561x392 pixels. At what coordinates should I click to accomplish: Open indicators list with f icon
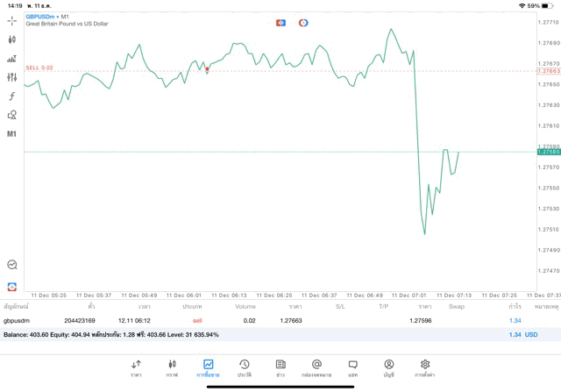click(12, 96)
